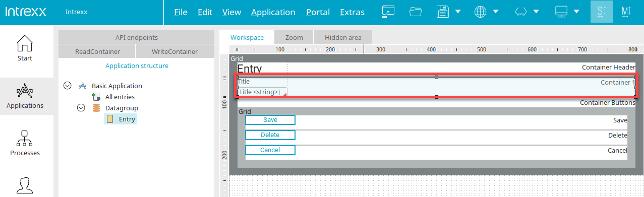Click the top center resize handle of Container 1
Screen dimensions: 644x197
click(x=436, y=77)
